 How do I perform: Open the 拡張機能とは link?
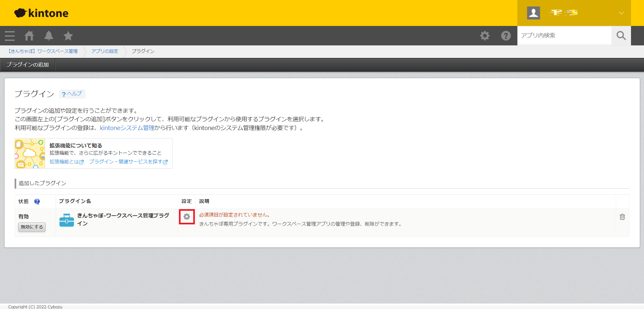pyautogui.click(x=66, y=161)
